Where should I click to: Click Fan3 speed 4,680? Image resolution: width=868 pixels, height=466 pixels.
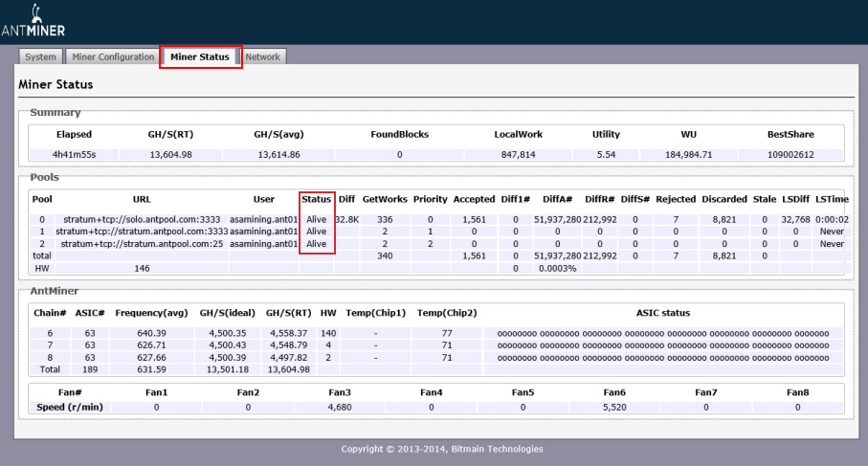click(340, 408)
